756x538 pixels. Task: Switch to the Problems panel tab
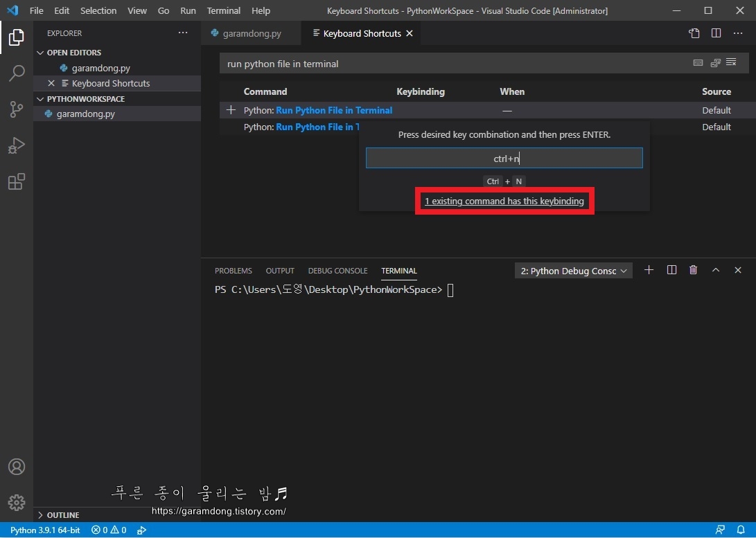tap(234, 271)
